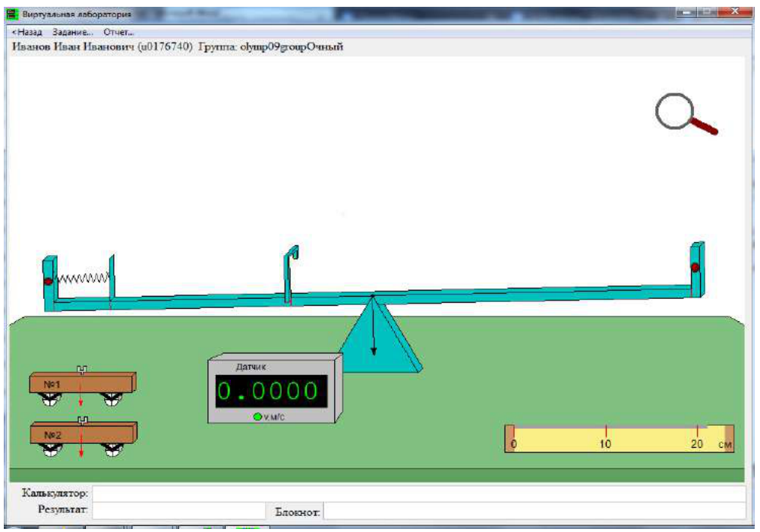Open the Задание menu
The image size is (760, 532).
(73, 32)
